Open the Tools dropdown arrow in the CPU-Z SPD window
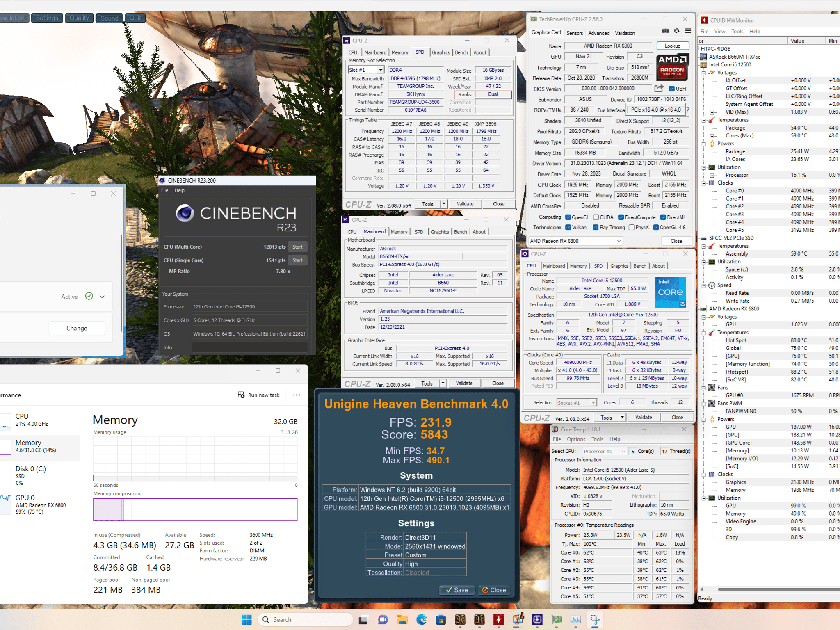840x630 pixels. coord(443,204)
